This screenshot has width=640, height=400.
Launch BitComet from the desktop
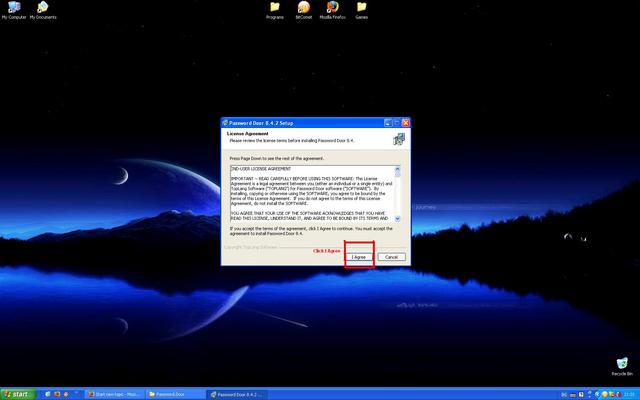304,8
